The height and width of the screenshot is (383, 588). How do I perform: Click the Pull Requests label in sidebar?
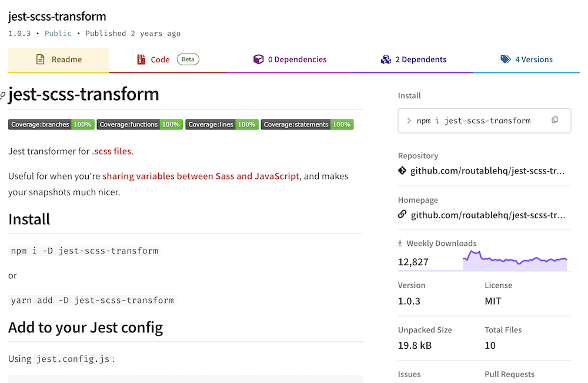click(509, 374)
